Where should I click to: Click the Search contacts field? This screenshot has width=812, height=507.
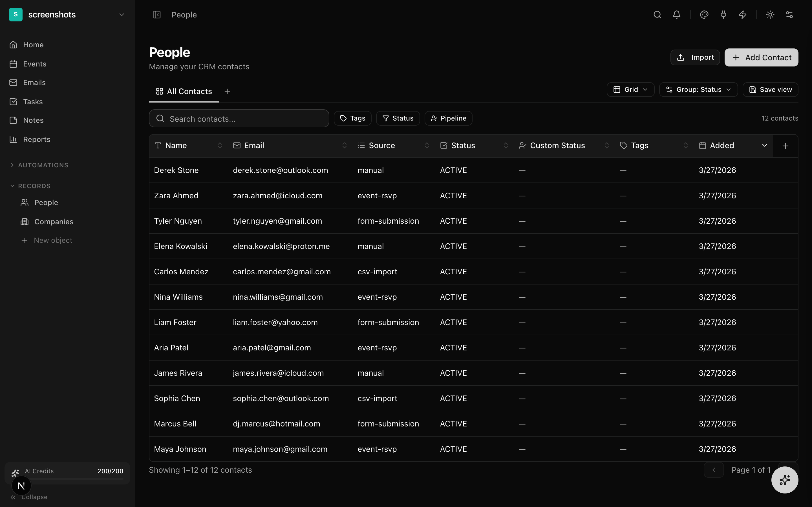[x=239, y=119]
